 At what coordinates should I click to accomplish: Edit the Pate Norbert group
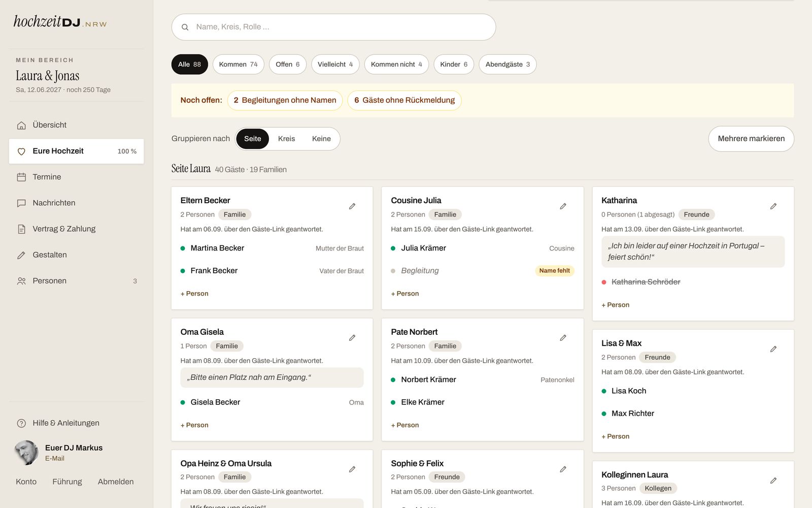click(563, 338)
